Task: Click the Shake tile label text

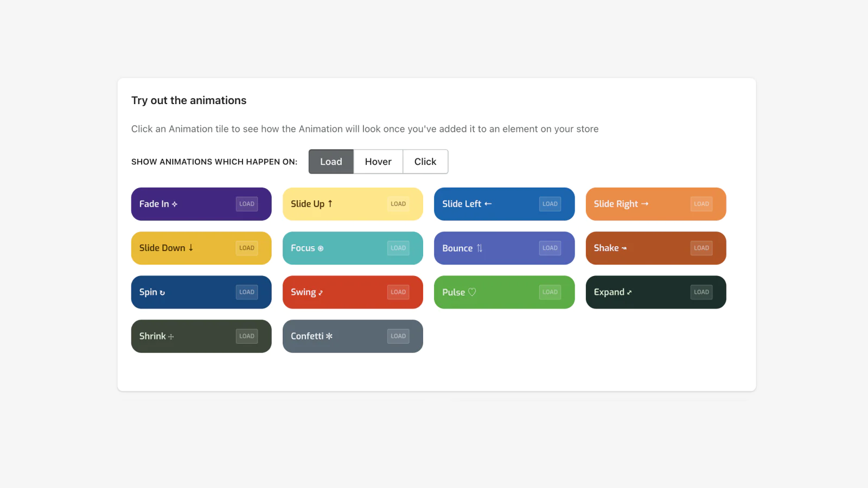Action: 606,248
